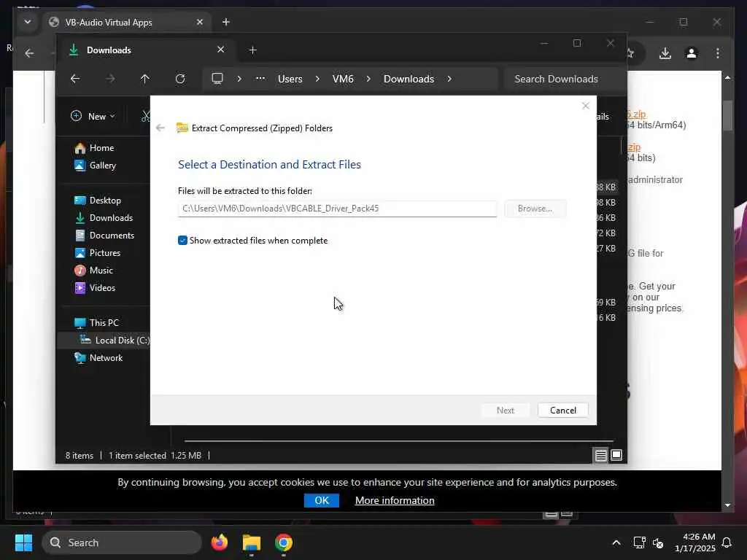Click the Search Downloads box

point(565,79)
